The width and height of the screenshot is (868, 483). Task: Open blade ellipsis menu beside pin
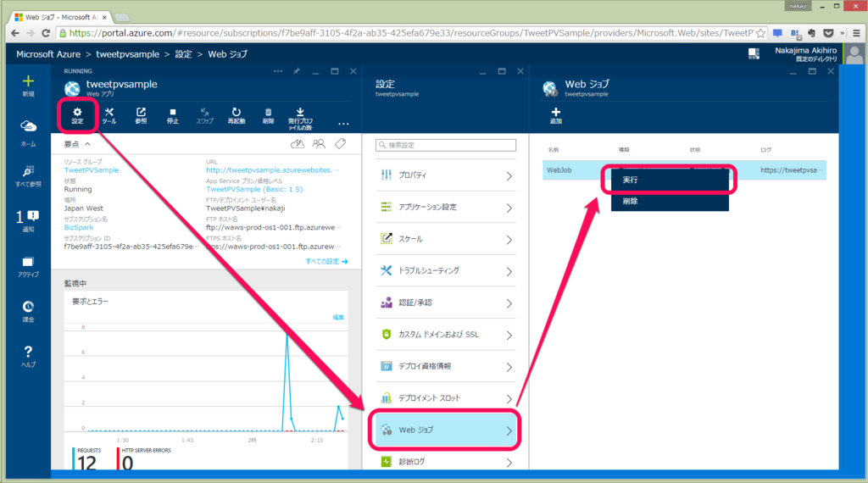(x=278, y=71)
